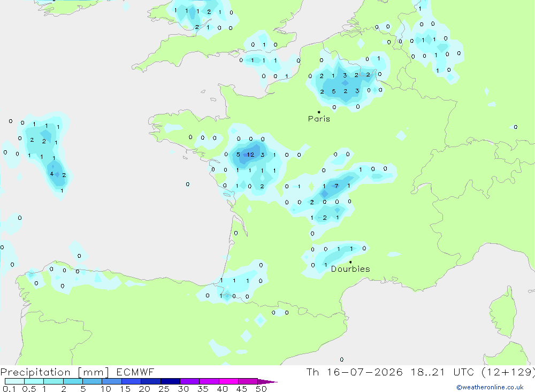Viewport: 535px width, 392px height.
Task: Click the legend scale label 15
Action: pyautogui.click(x=125, y=389)
